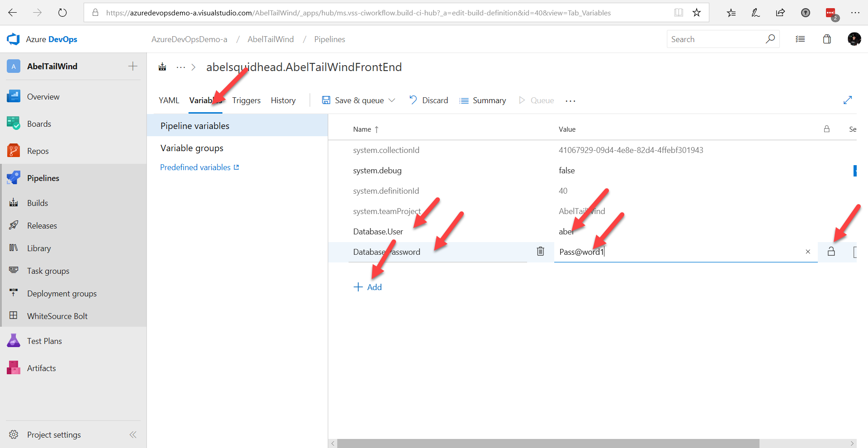Select Pipeline variables section
Image resolution: width=868 pixels, height=448 pixels.
(x=237, y=125)
